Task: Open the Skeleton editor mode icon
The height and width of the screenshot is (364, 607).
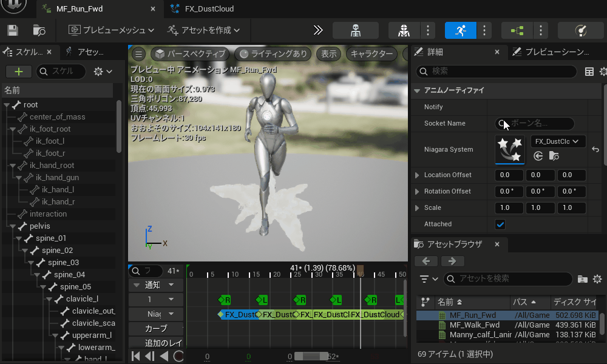Action: [x=356, y=30]
